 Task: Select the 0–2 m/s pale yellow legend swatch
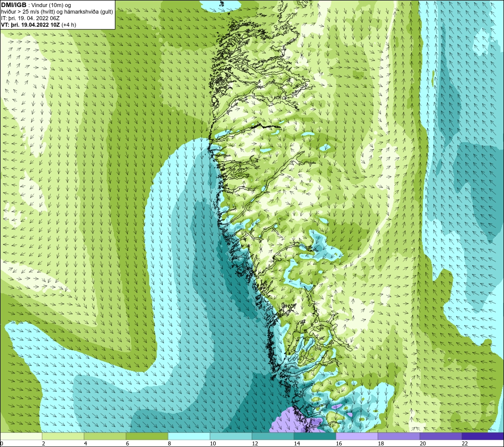coord(21,436)
